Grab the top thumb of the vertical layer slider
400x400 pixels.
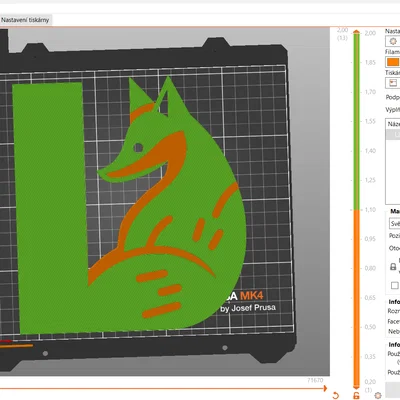click(357, 32)
